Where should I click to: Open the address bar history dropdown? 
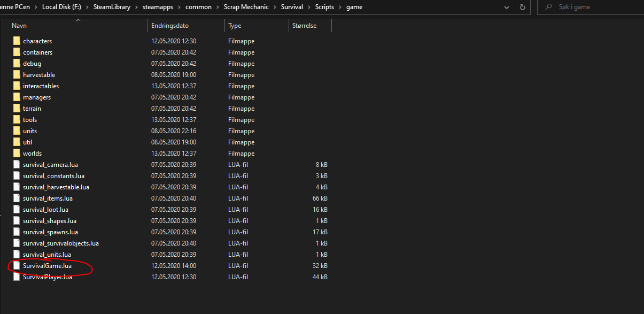(507, 7)
